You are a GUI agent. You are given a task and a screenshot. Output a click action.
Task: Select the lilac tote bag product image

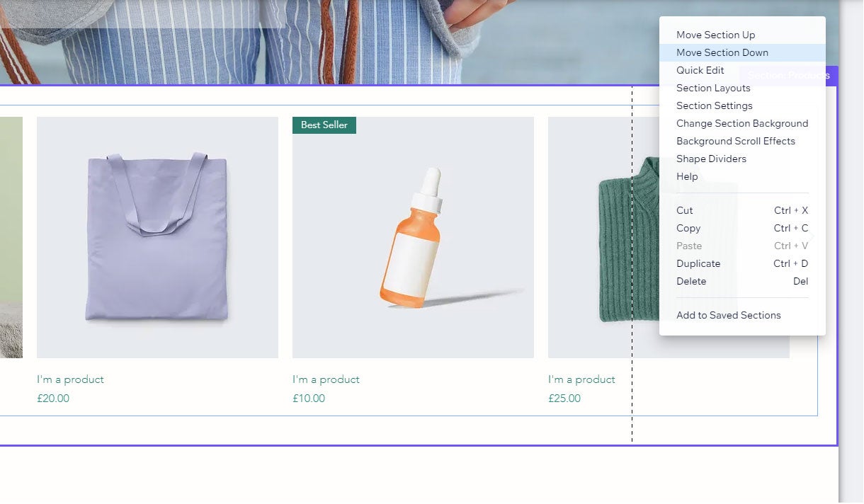tap(157, 237)
